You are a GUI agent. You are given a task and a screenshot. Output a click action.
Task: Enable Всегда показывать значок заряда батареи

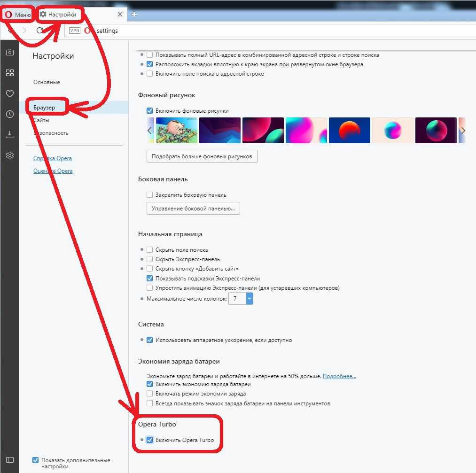point(150,403)
